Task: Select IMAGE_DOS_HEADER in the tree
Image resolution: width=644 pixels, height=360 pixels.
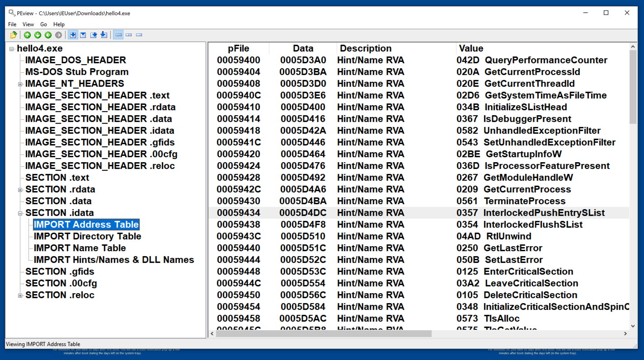Action: pyautogui.click(x=75, y=60)
